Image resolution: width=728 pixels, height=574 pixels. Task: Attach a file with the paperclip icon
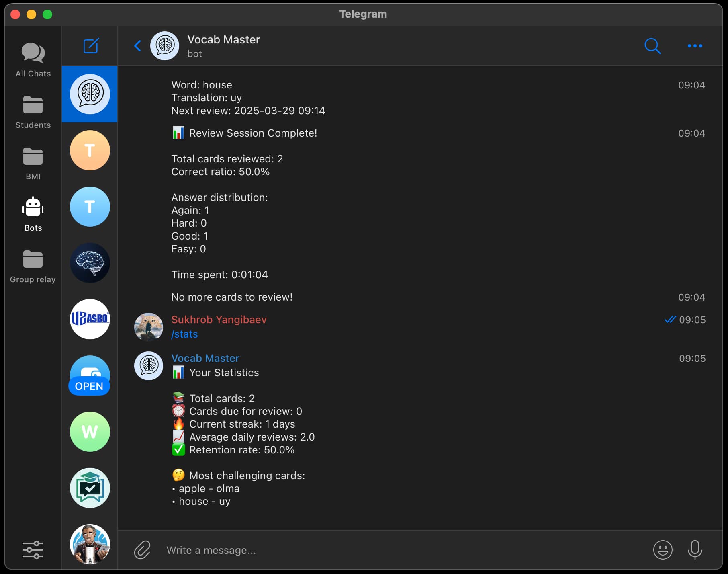tap(142, 550)
